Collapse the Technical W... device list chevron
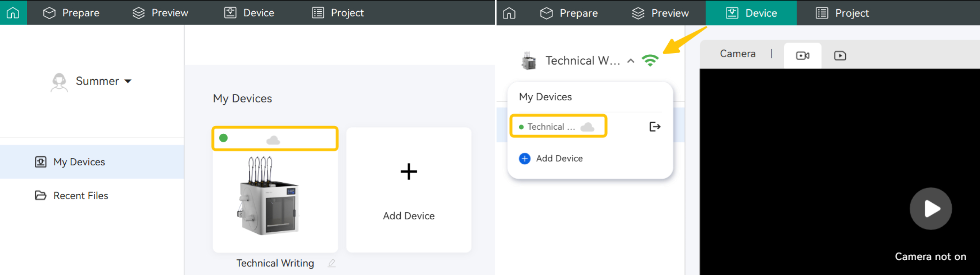 click(x=631, y=61)
